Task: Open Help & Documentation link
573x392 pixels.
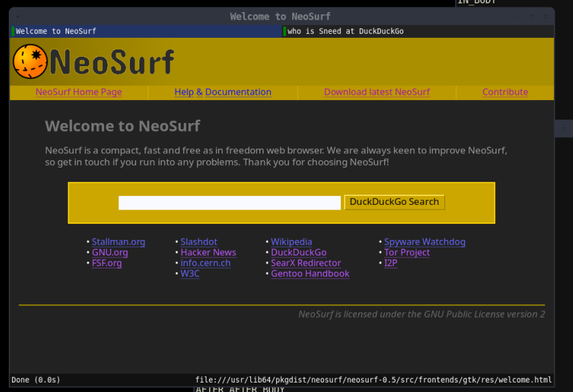Action: [223, 92]
